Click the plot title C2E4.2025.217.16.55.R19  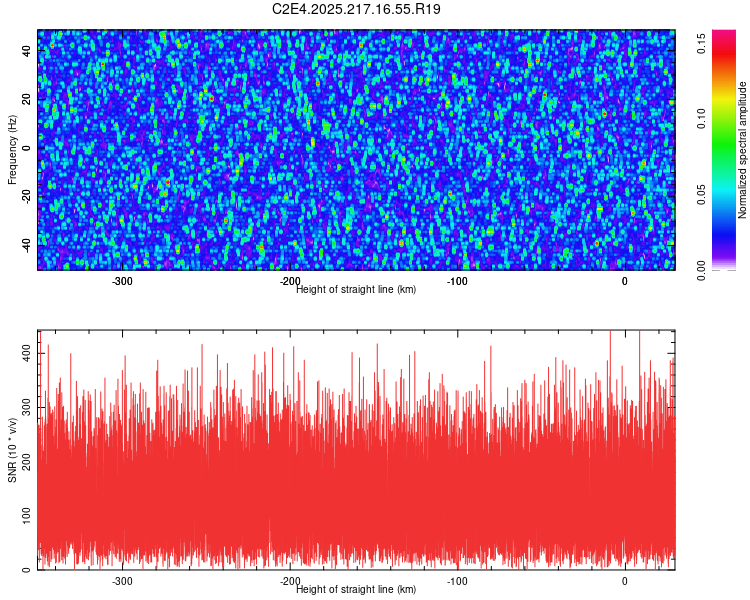356,9
